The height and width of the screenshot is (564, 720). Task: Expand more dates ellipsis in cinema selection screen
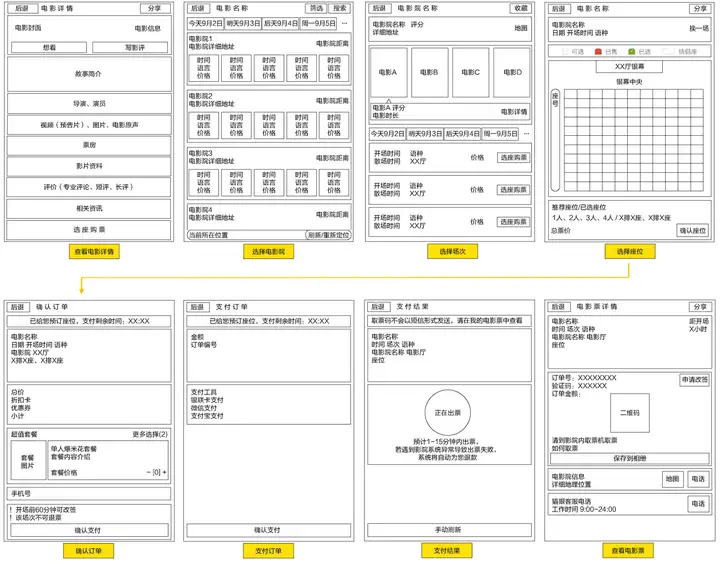click(x=345, y=23)
